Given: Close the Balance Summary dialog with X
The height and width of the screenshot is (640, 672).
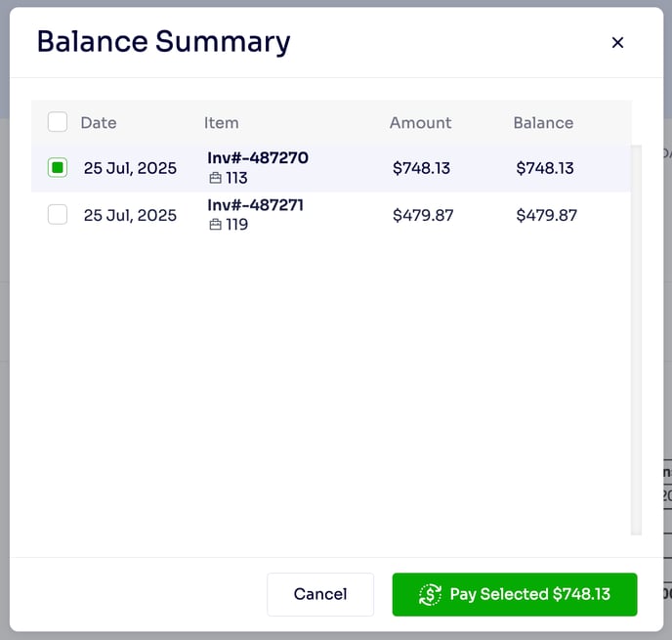Looking at the screenshot, I should pos(617,43).
